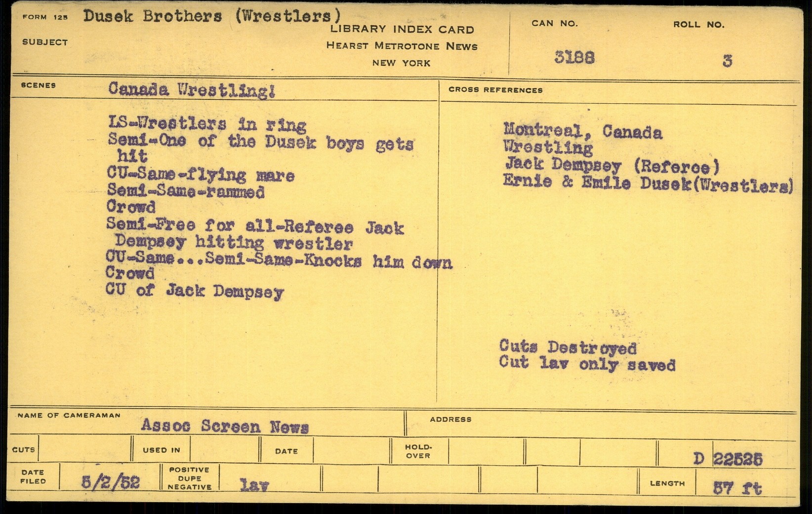Select the can number 3188
Viewport: 812px width, 514px height.
click(x=574, y=57)
